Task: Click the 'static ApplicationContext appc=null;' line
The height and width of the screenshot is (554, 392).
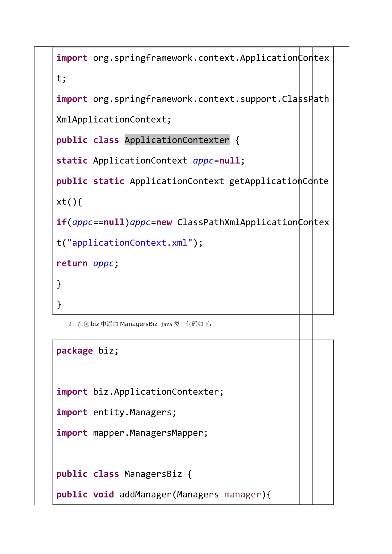Action: click(150, 161)
